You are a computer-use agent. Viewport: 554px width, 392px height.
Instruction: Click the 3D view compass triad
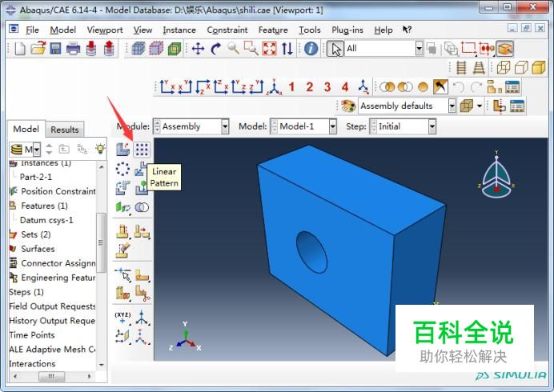coord(496,175)
